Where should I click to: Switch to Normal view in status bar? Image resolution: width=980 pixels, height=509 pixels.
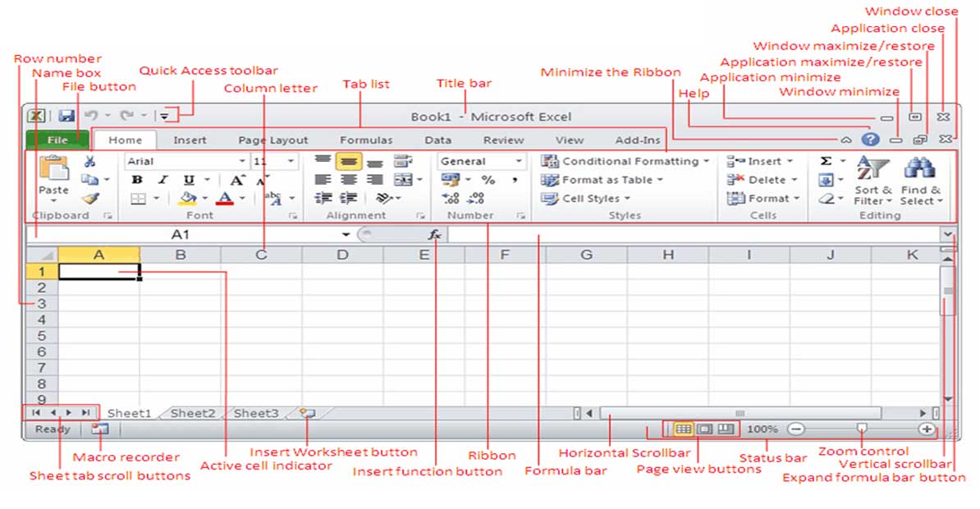click(683, 429)
